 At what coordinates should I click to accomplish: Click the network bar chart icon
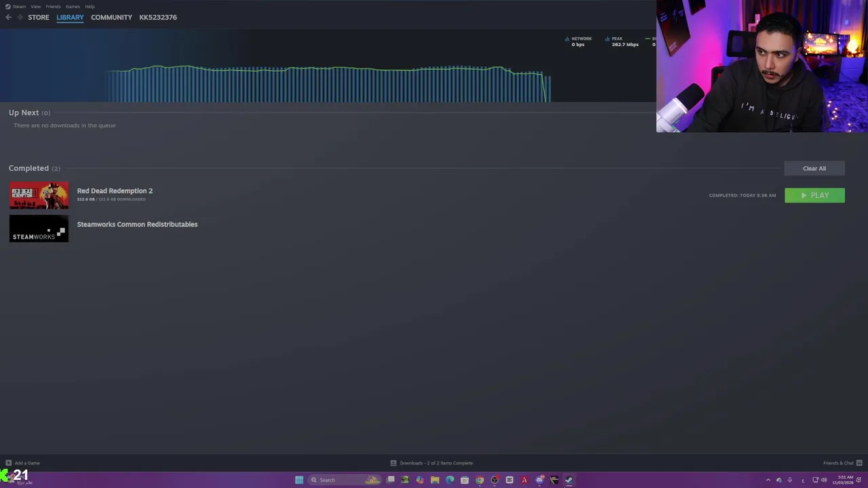click(567, 39)
